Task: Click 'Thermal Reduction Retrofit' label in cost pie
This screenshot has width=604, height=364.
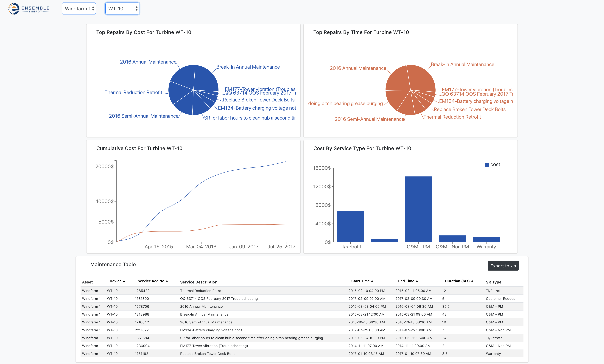Action: coord(133,92)
